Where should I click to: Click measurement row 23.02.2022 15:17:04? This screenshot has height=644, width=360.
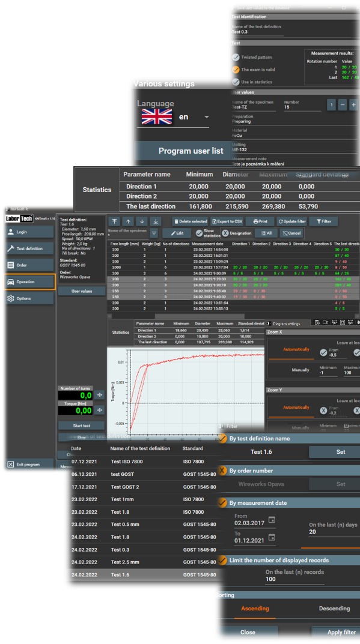[233, 267]
